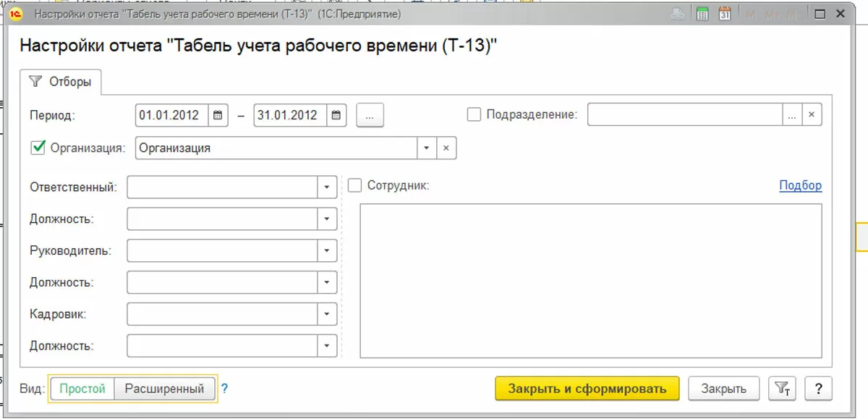Open the Ответственный dropdown
Viewport: 868px width, 419px height.
(x=327, y=187)
